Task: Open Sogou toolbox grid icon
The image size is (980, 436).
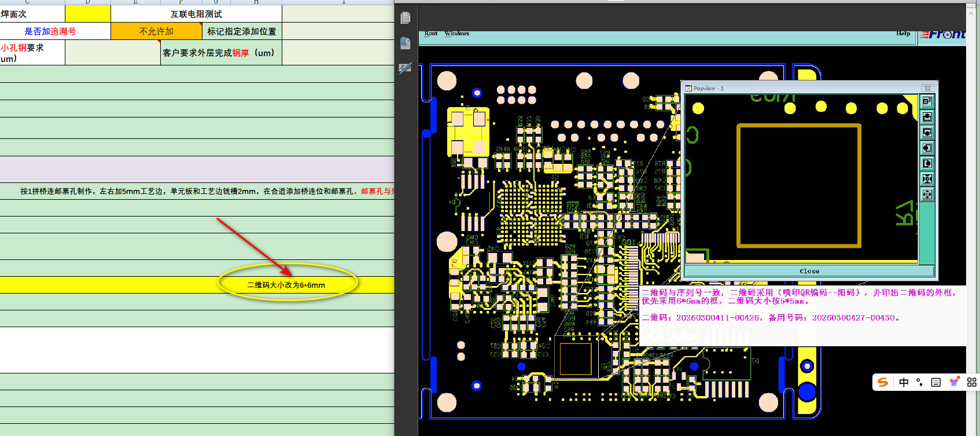Action: click(972, 382)
